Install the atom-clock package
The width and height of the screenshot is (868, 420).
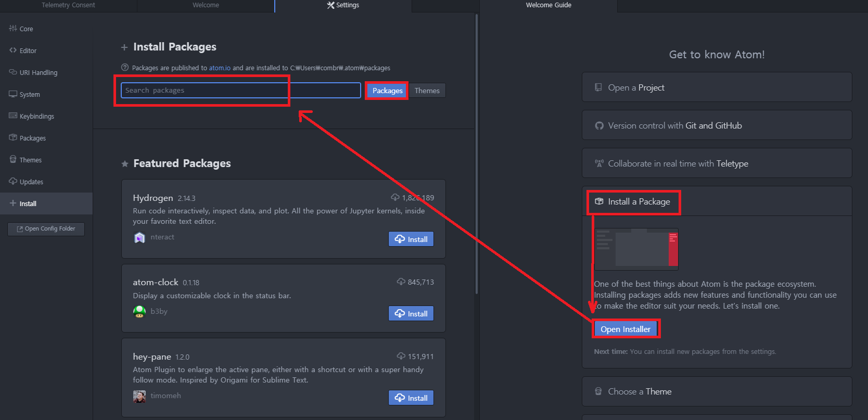(x=411, y=313)
